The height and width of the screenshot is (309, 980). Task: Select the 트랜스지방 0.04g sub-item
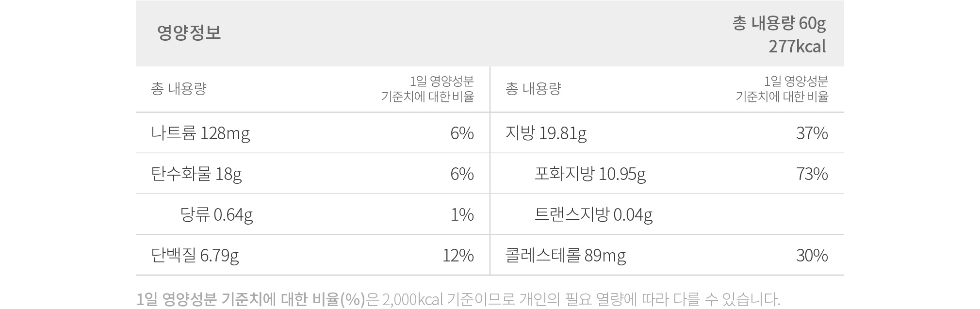pos(593,215)
